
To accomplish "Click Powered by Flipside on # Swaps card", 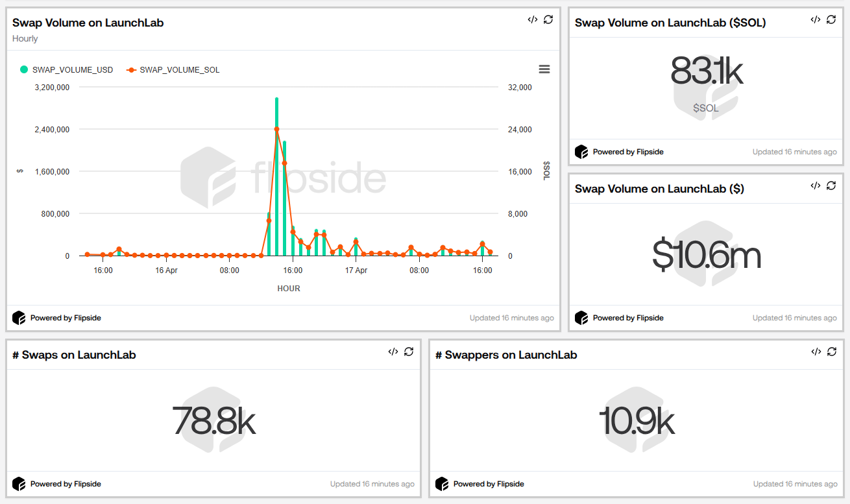I will (x=64, y=484).
